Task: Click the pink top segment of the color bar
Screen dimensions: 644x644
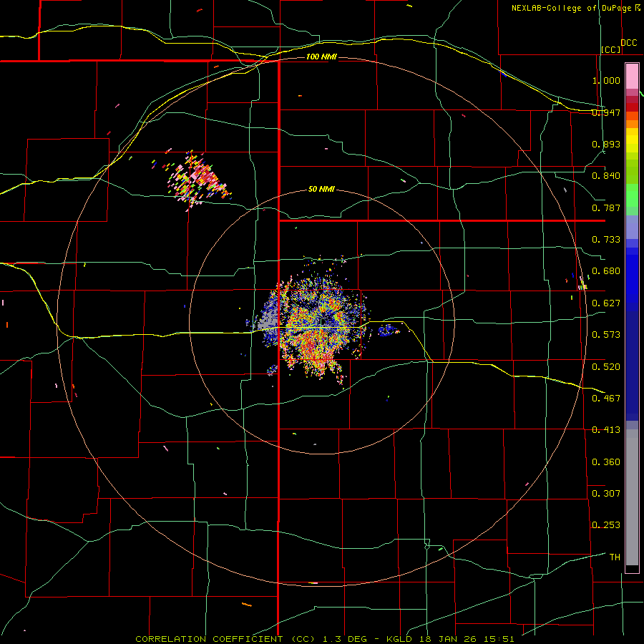Action: click(632, 76)
